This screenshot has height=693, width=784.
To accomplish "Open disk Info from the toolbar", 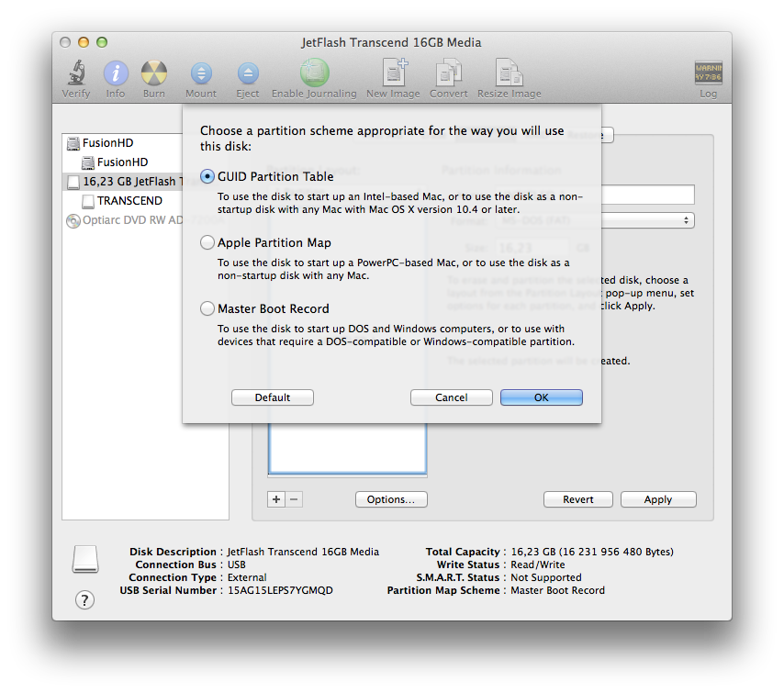I will tap(116, 73).
